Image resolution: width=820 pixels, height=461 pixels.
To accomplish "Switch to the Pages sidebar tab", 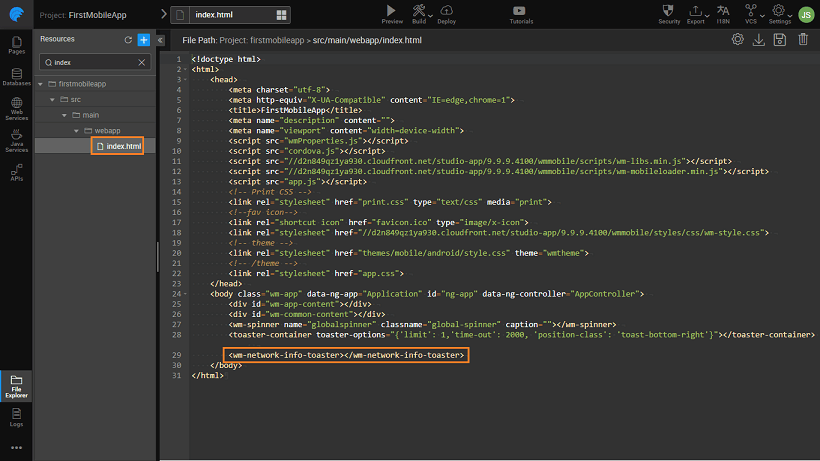I will tap(16, 44).
